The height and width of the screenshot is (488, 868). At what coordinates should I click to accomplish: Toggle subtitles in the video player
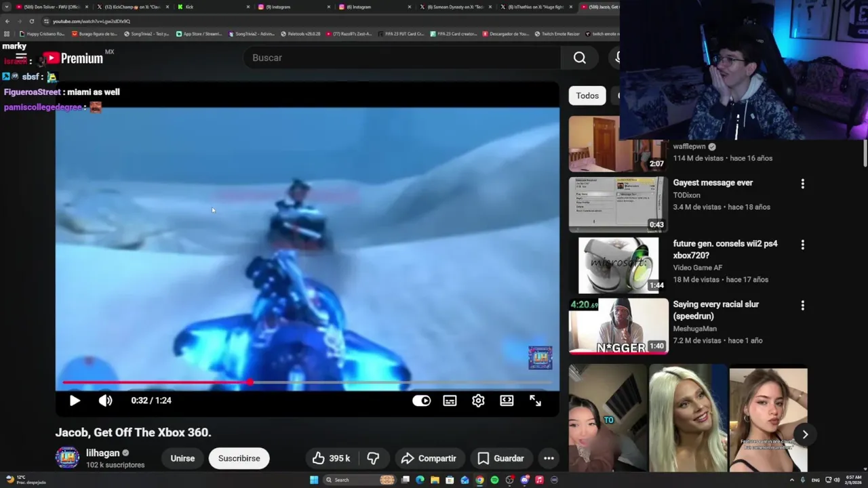coord(450,401)
